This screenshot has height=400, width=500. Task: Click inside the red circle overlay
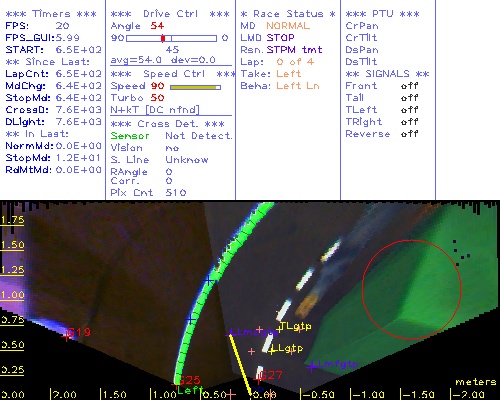click(412, 289)
